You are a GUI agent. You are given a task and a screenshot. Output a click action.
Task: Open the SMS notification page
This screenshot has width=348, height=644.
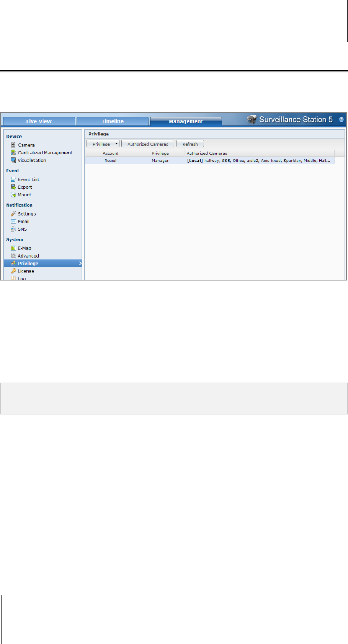point(22,229)
